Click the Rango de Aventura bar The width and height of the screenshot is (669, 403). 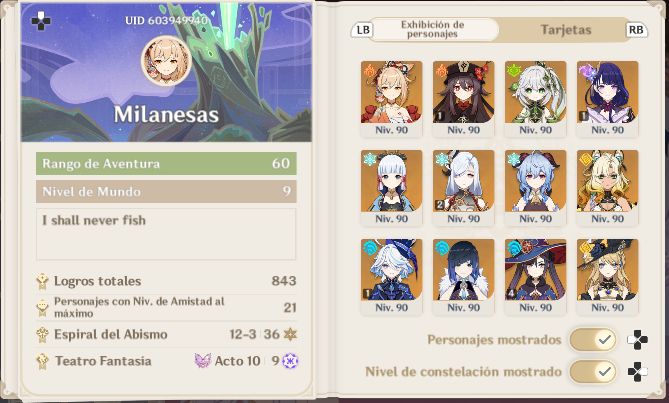166,163
